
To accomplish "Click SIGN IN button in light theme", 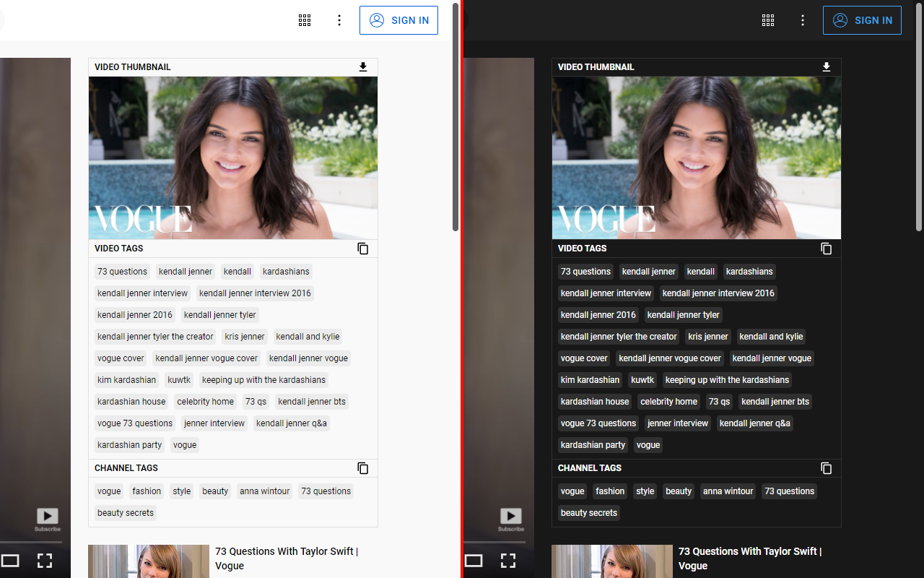I will click(x=398, y=20).
